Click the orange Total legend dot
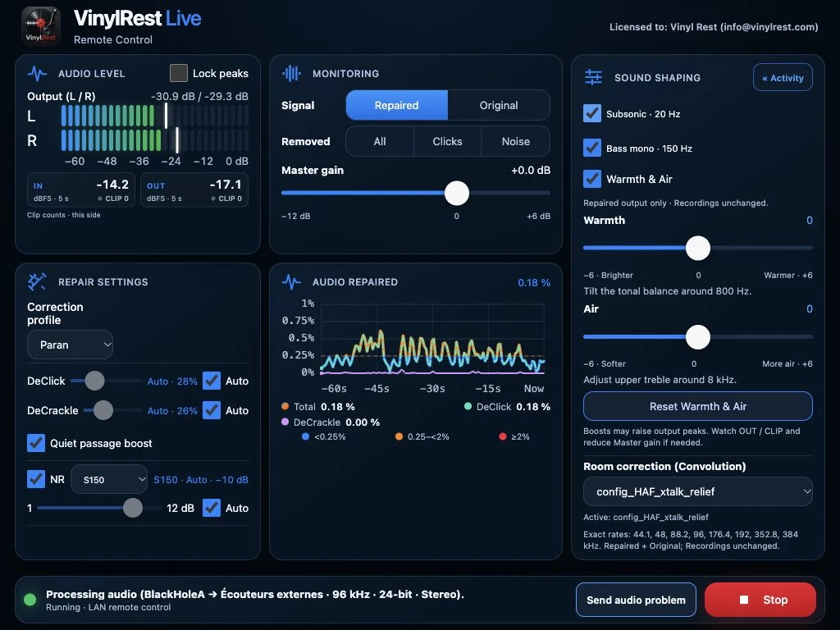Screen dimensions: 840x630 (285, 406)
